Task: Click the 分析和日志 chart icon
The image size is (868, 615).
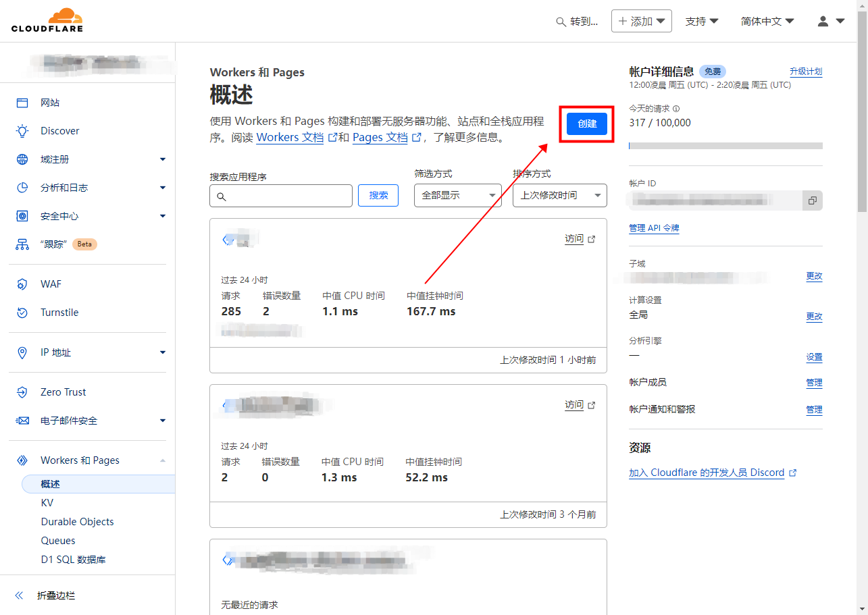Action: tap(22, 188)
